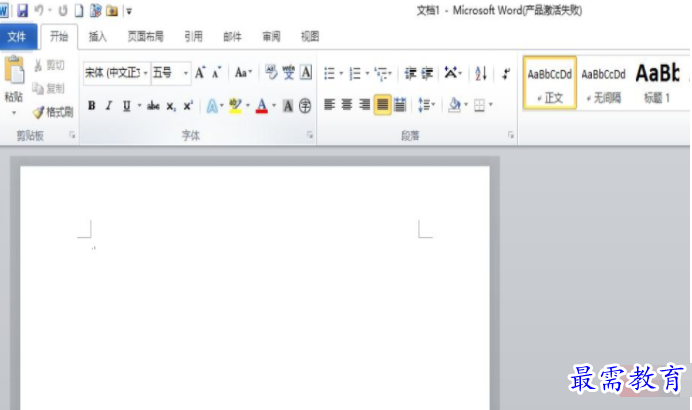The width and height of the screenshot is (692, 410).
Task: Open highlight color dropdown arrow
Action: point(248,105)
